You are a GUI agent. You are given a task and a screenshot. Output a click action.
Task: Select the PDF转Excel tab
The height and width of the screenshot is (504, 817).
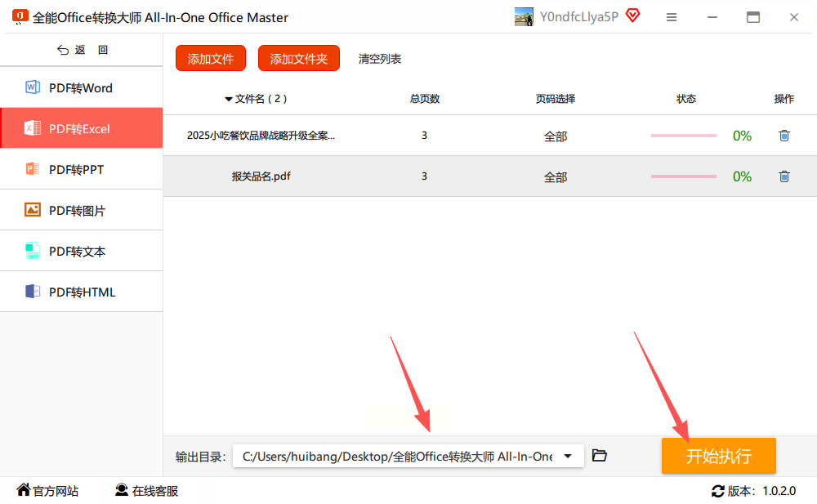click(81, 128)
